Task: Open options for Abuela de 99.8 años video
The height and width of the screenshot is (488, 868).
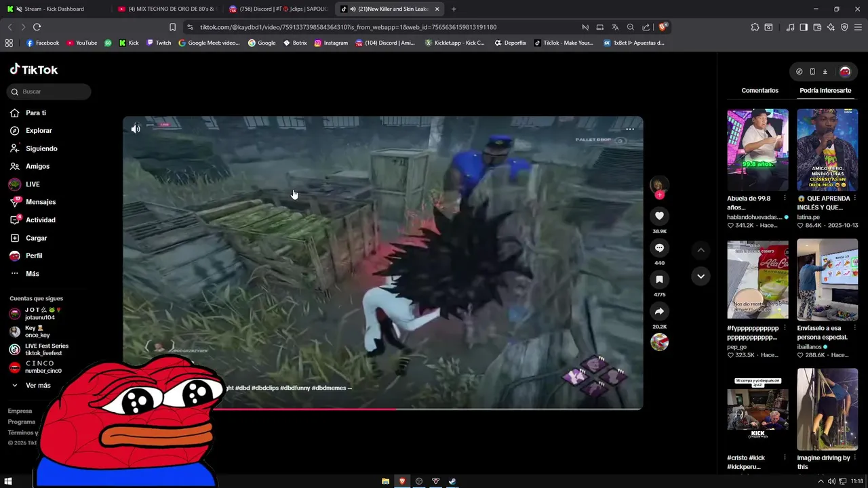Action: 785,199
